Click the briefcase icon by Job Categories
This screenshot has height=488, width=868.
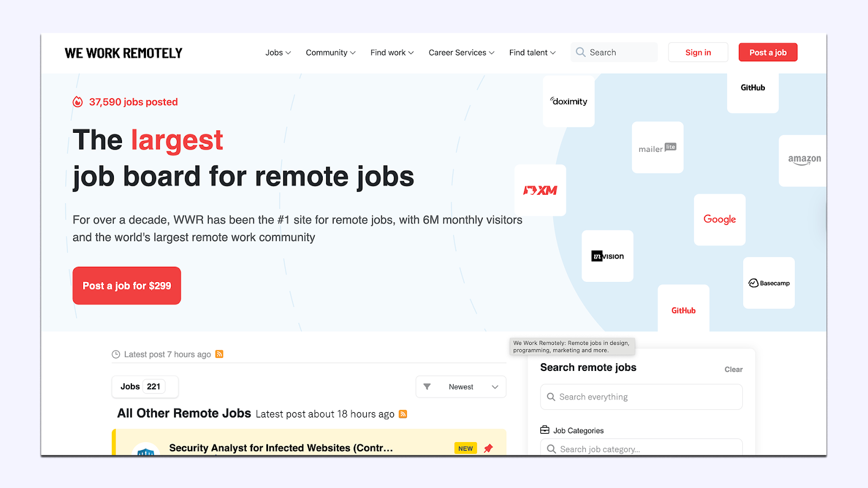click(x=545, y=430)
